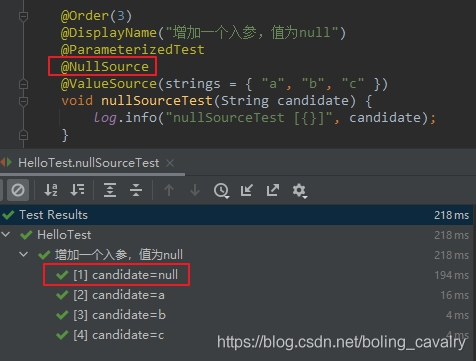This screenshot has height=361, width=476.
Task: Select the Test Results root row
Action: (236, 215)
